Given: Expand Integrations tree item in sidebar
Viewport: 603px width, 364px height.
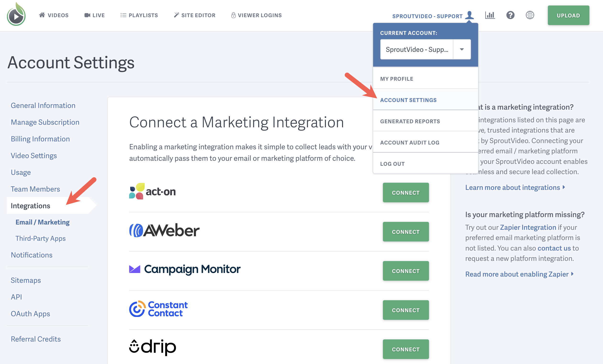Looking at the screenshot, I should (x=31, y=205).
